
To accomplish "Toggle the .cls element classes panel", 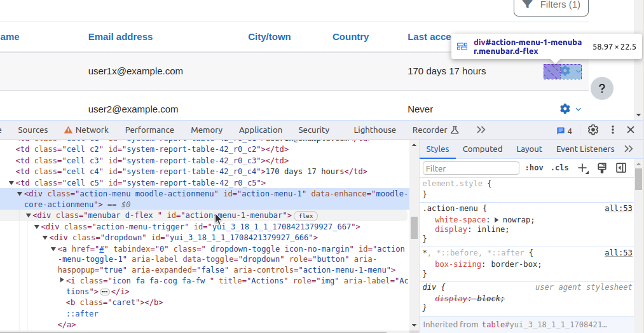I will [559, 168].
